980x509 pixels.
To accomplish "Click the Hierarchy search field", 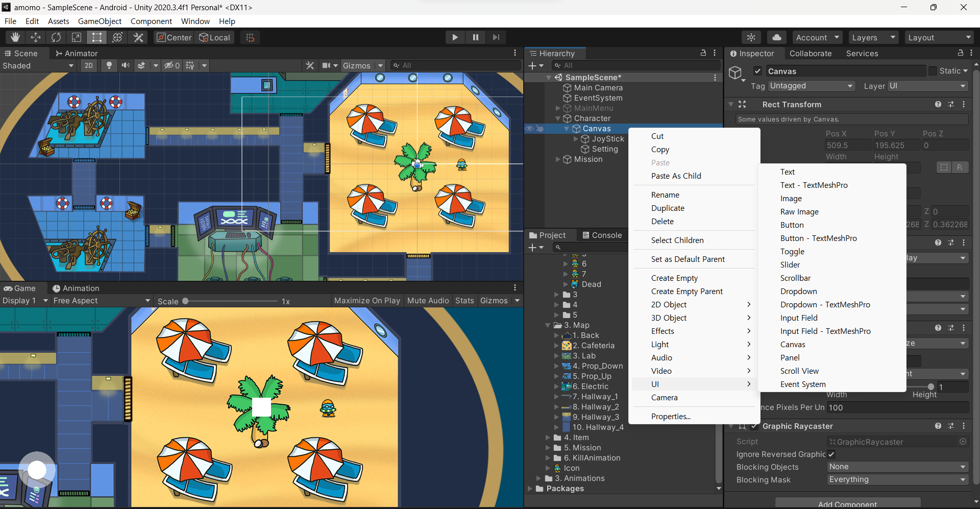I will pos(635,65).
